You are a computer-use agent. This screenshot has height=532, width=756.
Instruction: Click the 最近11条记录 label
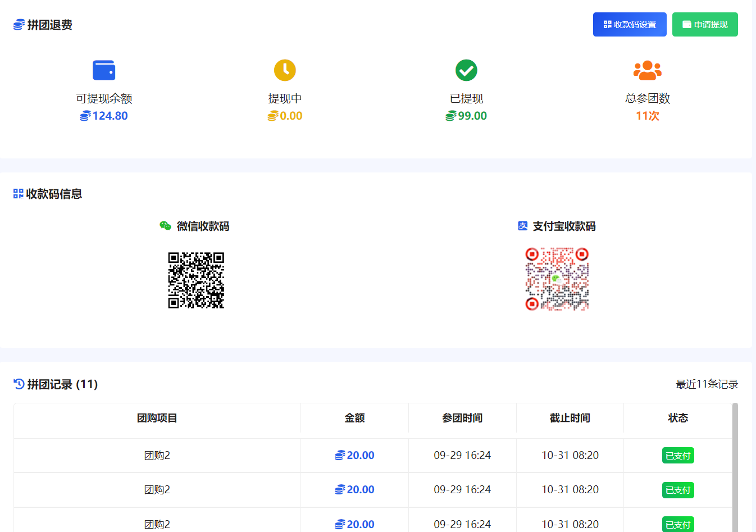[x=707, y=384]
